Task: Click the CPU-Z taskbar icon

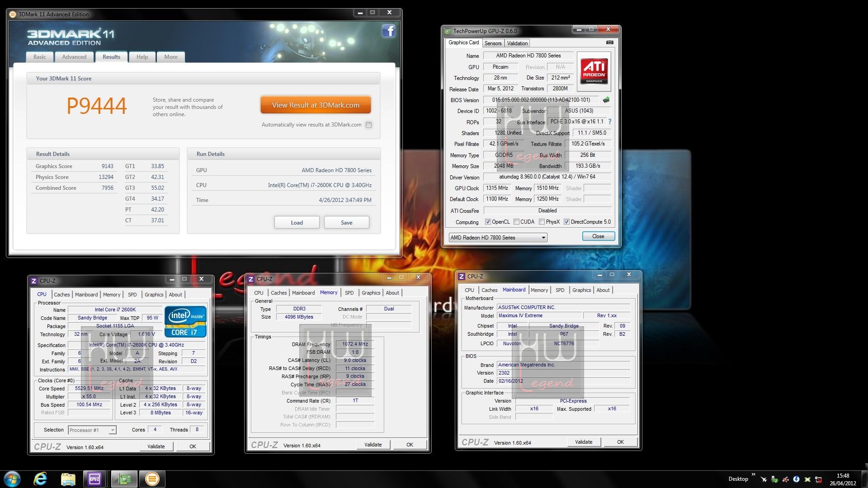Action: pyautogui.click(x=95, y=479)
